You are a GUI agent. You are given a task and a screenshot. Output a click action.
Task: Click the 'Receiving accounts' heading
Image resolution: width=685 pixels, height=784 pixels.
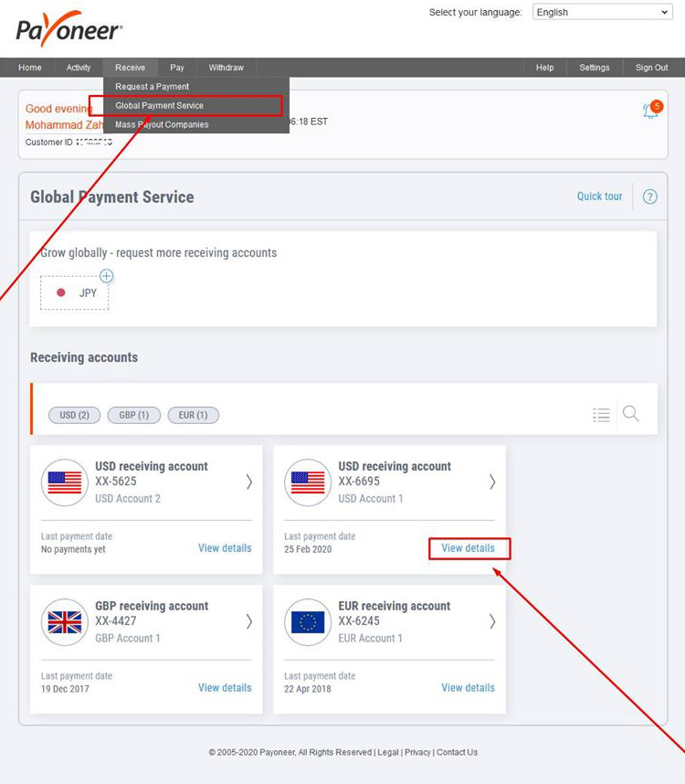[84, 357]
